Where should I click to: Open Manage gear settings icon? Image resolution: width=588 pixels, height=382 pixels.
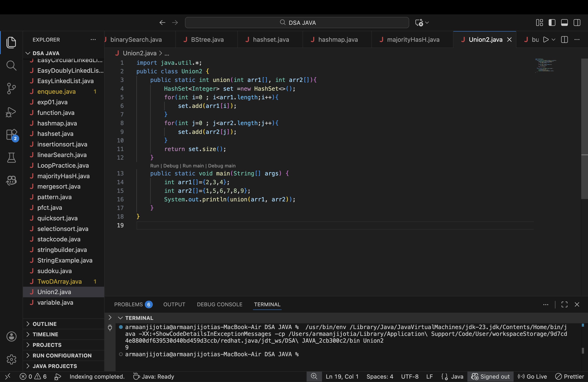[x=11, y=359]
